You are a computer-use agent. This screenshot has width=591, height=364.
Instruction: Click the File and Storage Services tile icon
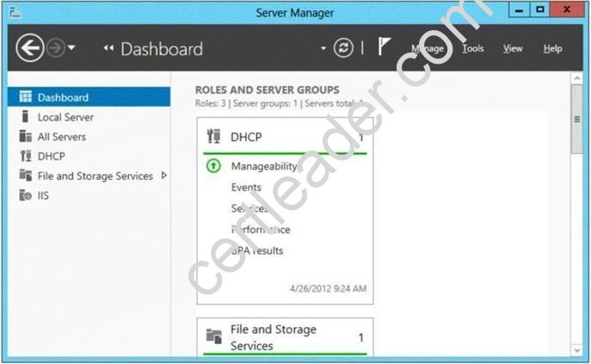pos(214,337)
